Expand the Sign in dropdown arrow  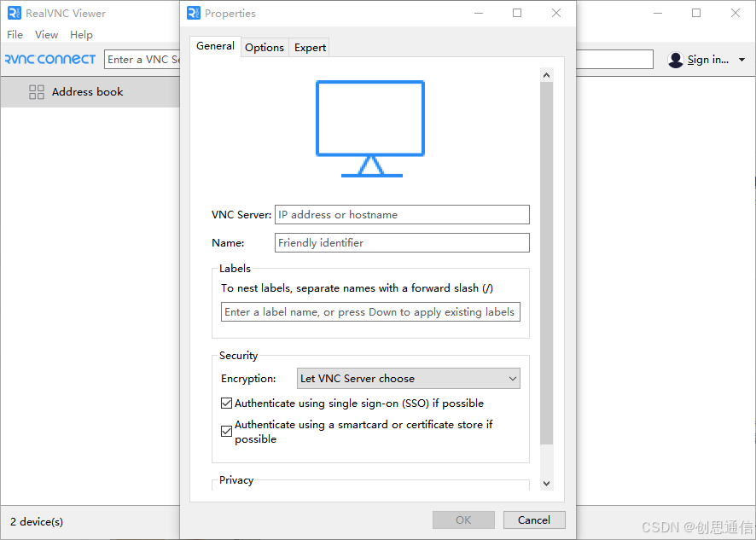pyautogui.click(x=742, y=60)
